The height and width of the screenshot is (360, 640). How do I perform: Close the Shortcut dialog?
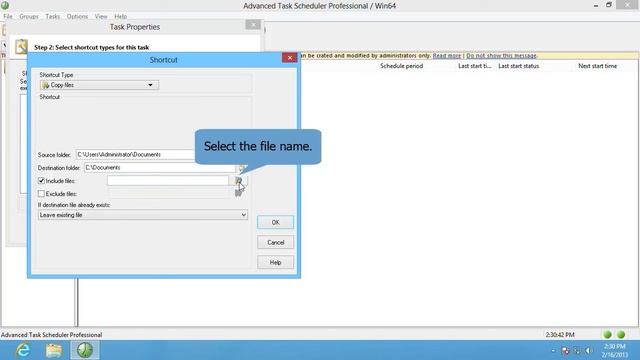(x=289, y=58)
